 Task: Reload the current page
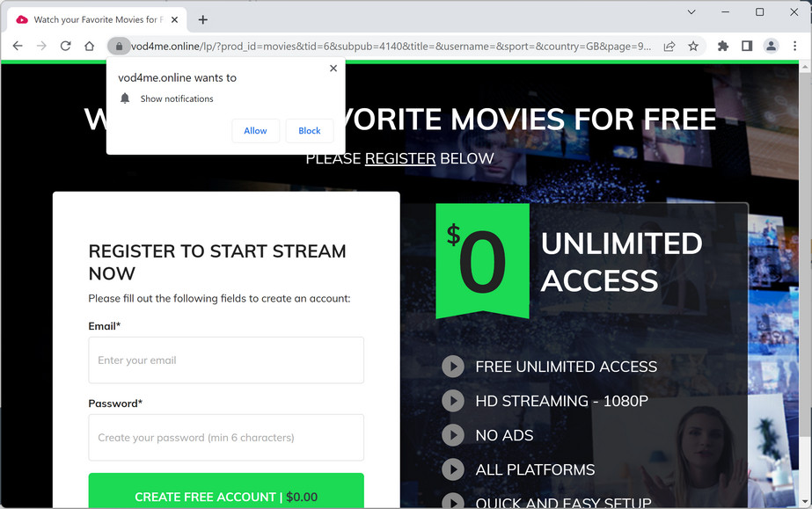[x=65, y=46]
